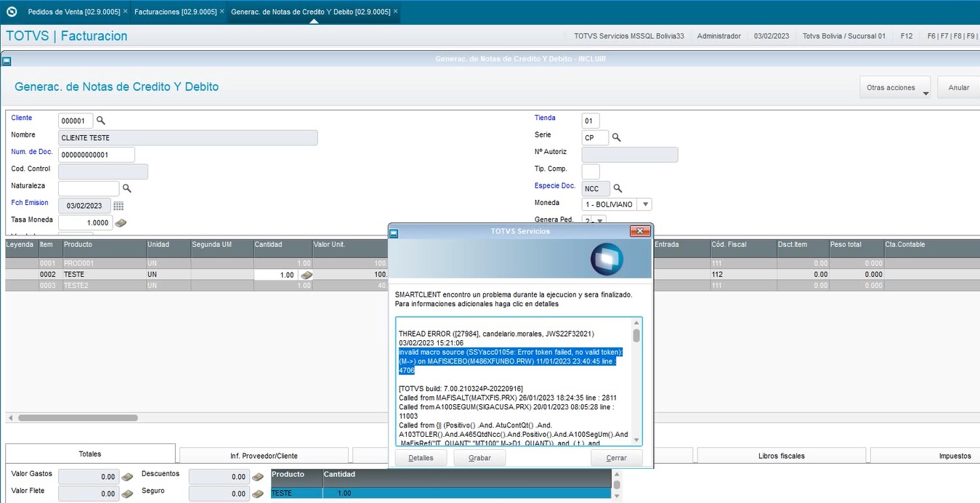The width and height of the screenshot is (980, 503).
Task: Click the Descuentos calculator icon
Action: pyautogui.click(x=258, y=477)
